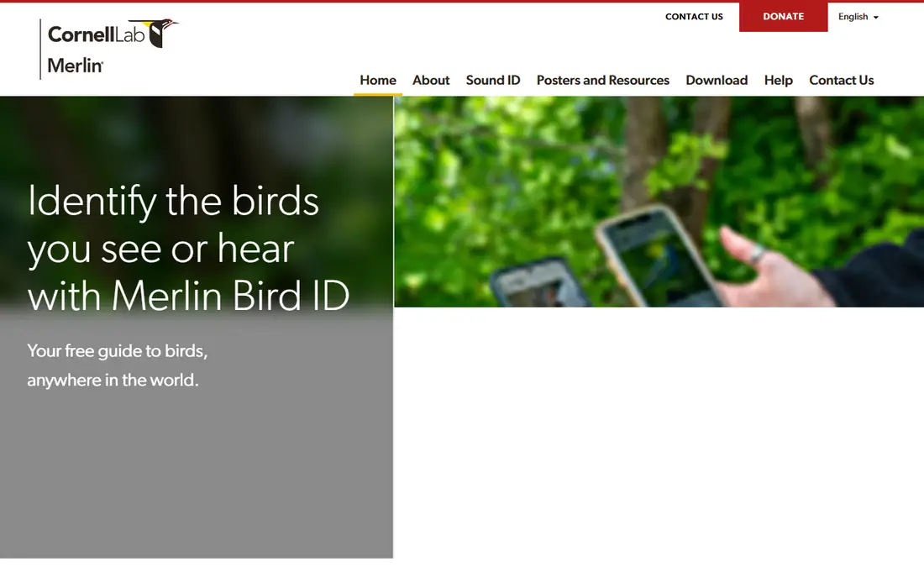Click the text "anywhere in the world."

pos(113,380)
